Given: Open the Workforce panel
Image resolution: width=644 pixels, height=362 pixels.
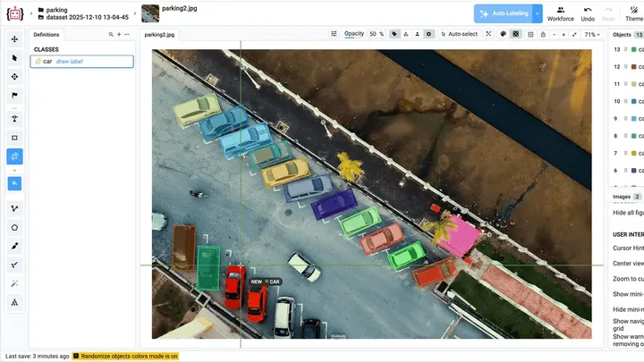Looking at the screenshot, I should [561, 13].
